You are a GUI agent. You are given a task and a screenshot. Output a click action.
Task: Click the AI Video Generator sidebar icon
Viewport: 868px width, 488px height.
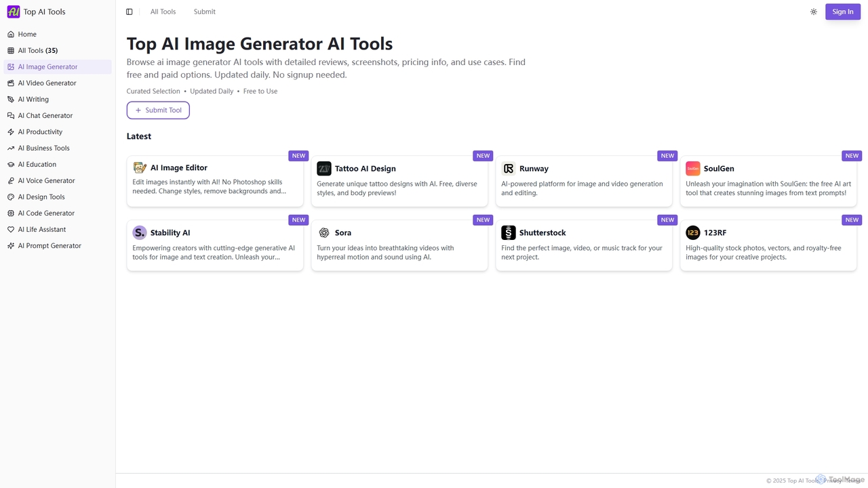(11, 83)
